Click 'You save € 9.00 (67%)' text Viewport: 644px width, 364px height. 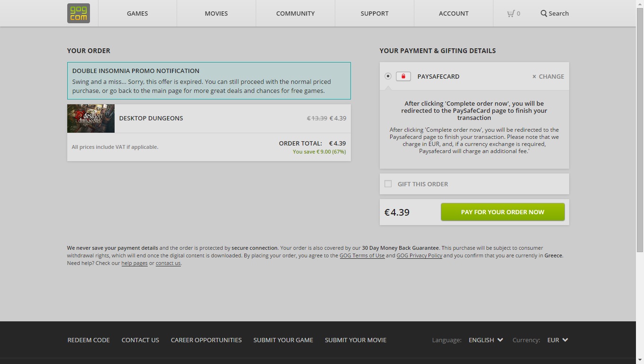pos(319,152)
